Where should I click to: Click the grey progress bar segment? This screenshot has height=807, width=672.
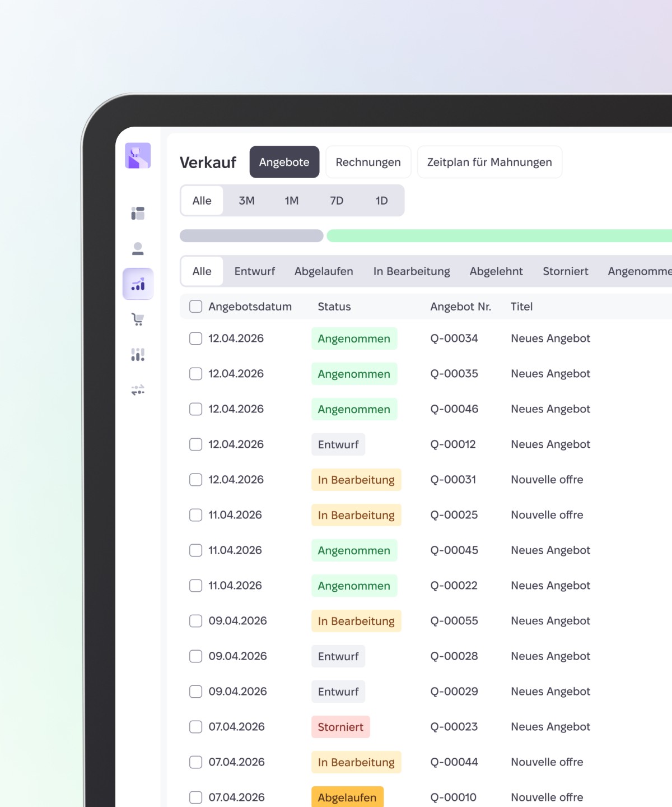[x=251, y=236]
